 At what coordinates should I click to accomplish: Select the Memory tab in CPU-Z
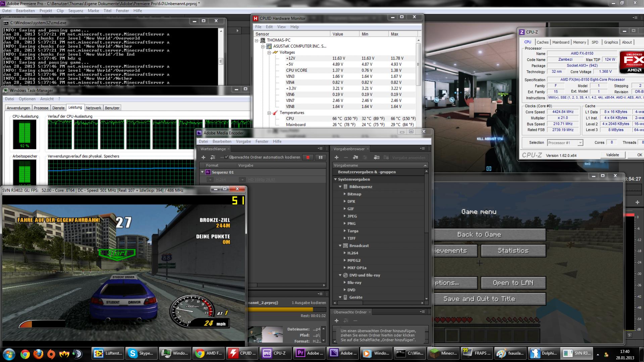point(580,42)
